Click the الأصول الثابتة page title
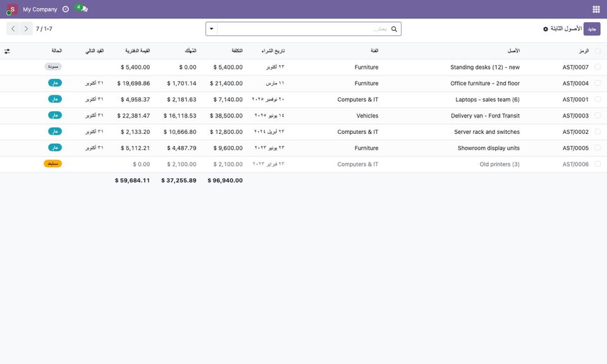Screen dimensions: 607x364 coord(566,28)
